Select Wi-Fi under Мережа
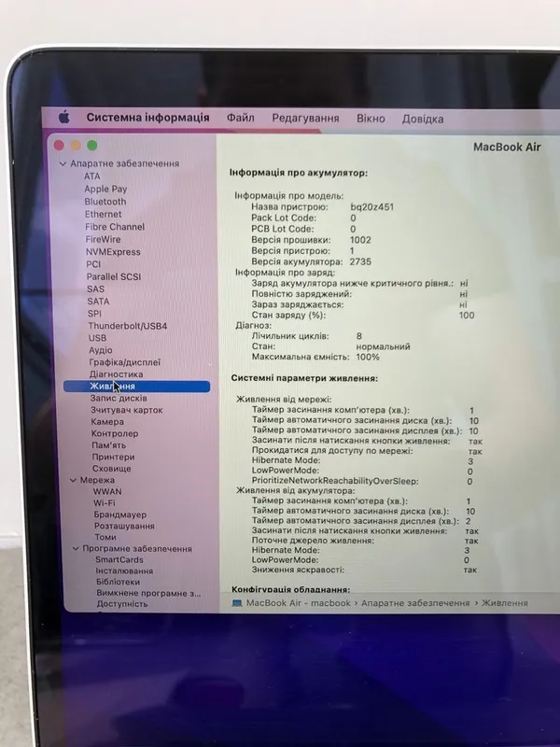This screenshot has height=747, width=560. 105,503
